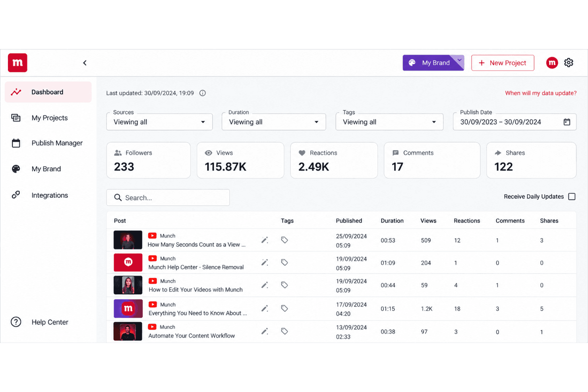Enable the Receive Daily Updates checkbox
This screenshot has height=392, width=588.
pos(572,197)
